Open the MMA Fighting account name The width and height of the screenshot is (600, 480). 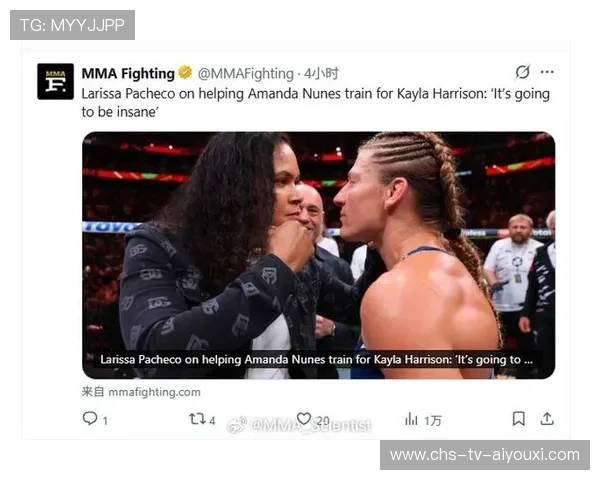(128, 73)
